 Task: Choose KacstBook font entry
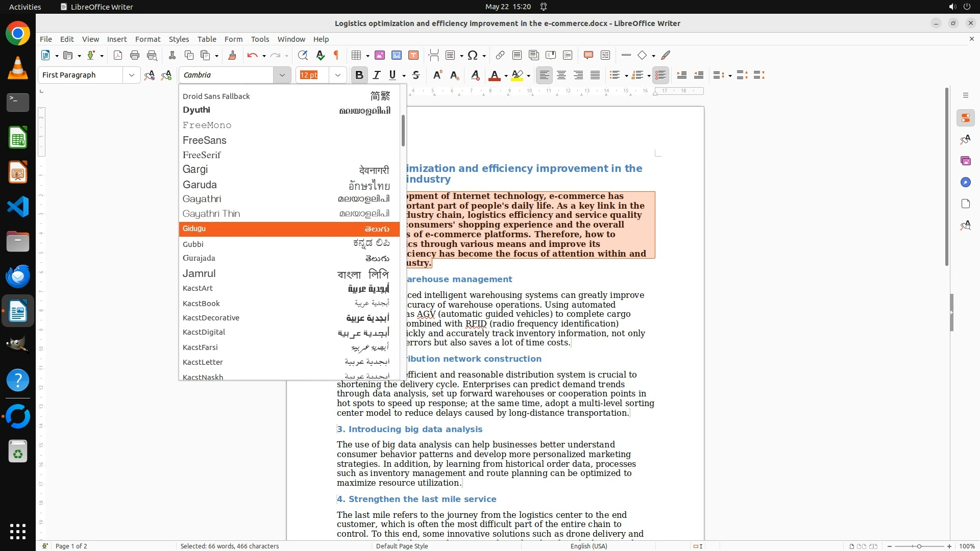[x=201, y=303]
